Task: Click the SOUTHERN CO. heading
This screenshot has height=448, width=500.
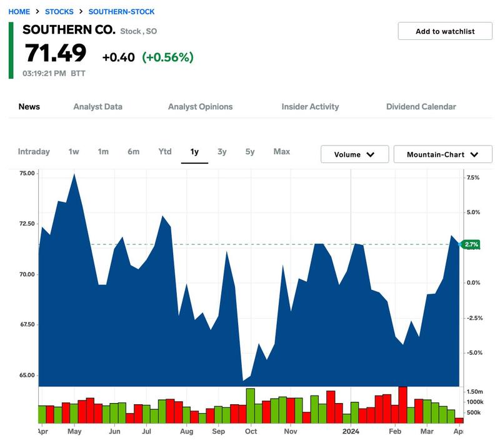Action: click(x=69, y=29)
